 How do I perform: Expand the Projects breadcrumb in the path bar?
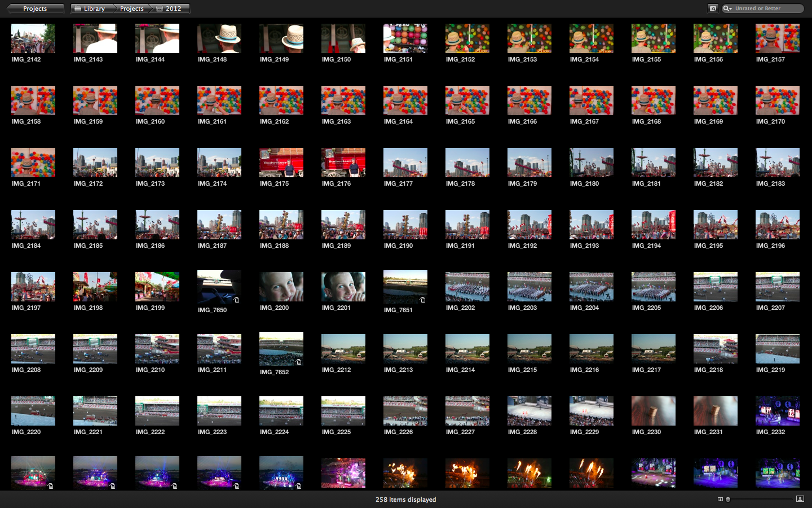tap(131, 8)
